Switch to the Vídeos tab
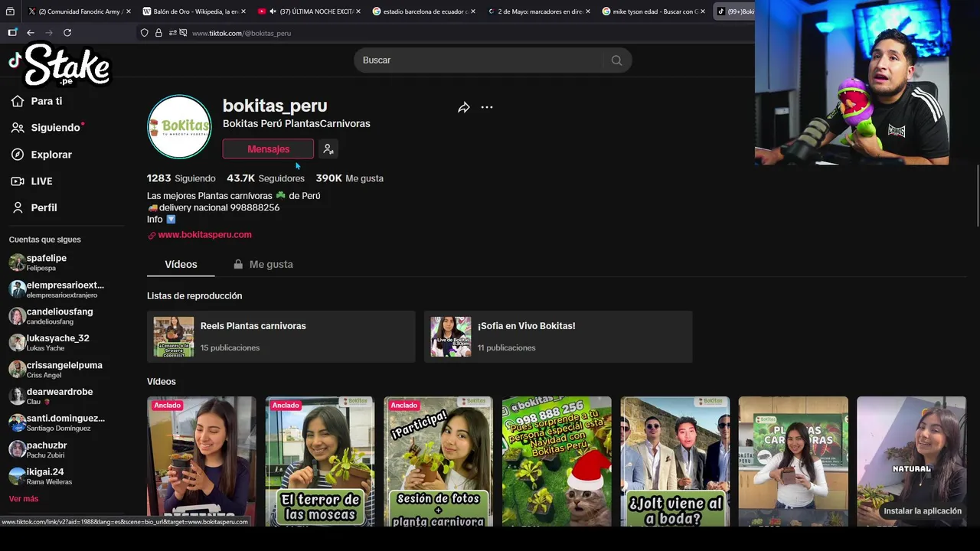The image size is (980, 551). [181, 264]
